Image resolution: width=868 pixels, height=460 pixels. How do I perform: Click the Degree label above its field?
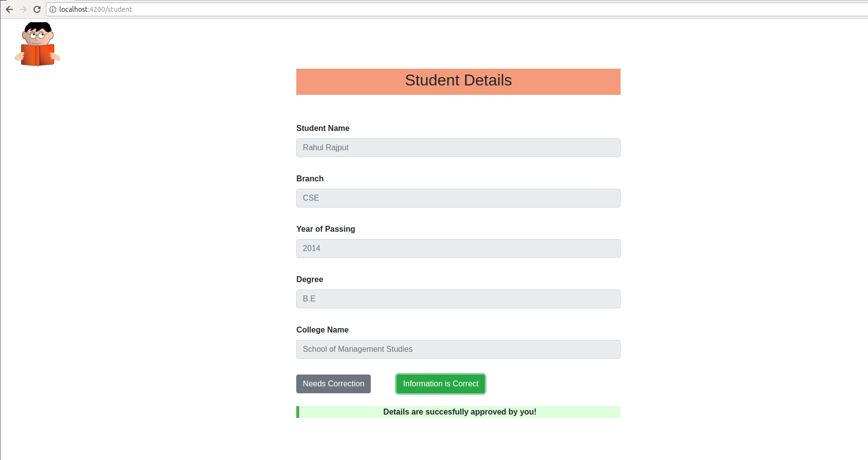310,279
